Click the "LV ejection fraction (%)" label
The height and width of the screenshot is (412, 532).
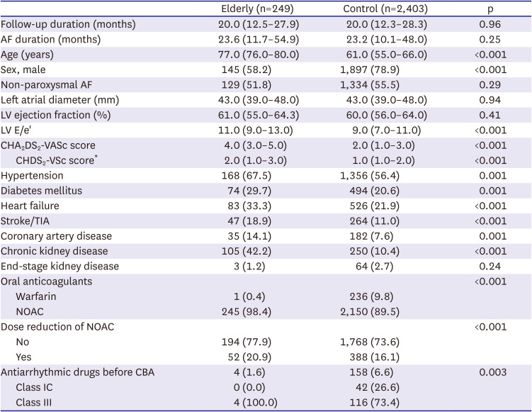coord(57,114)
